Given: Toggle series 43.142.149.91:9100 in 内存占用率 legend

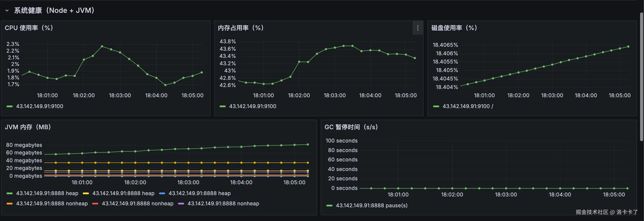Looking at the screenshot, I should pos(253,106).
